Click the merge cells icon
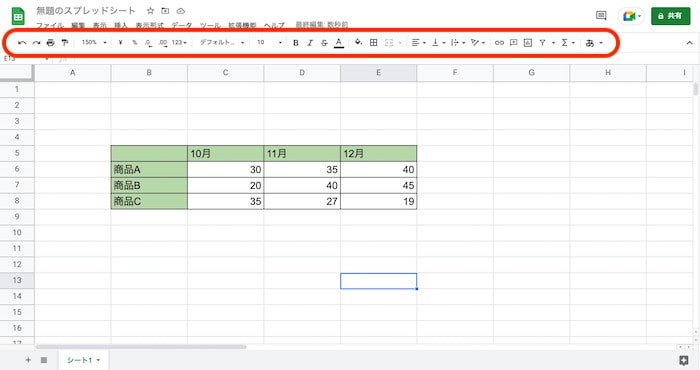Image resolution: width=700 pixels, height=370 pixels. 389,43
